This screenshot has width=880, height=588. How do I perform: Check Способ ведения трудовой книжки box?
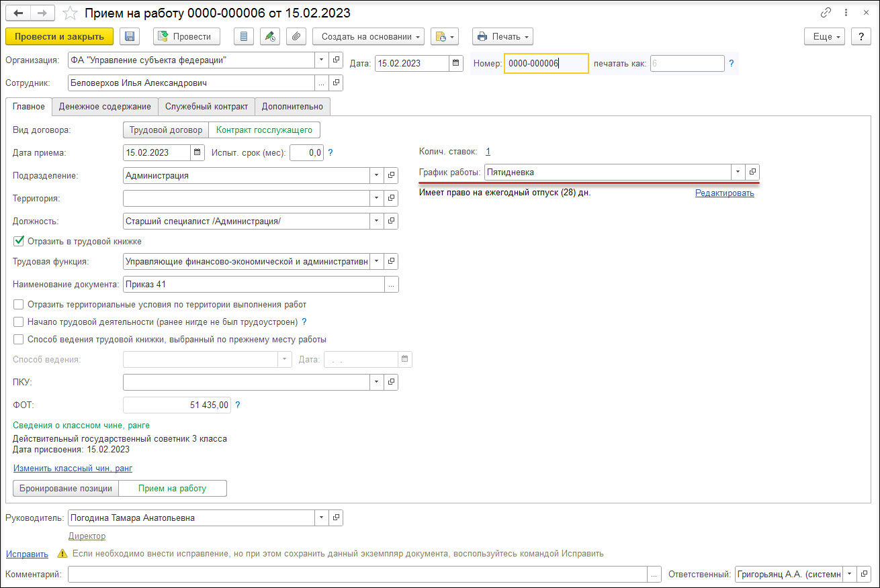tap(19, 339)
